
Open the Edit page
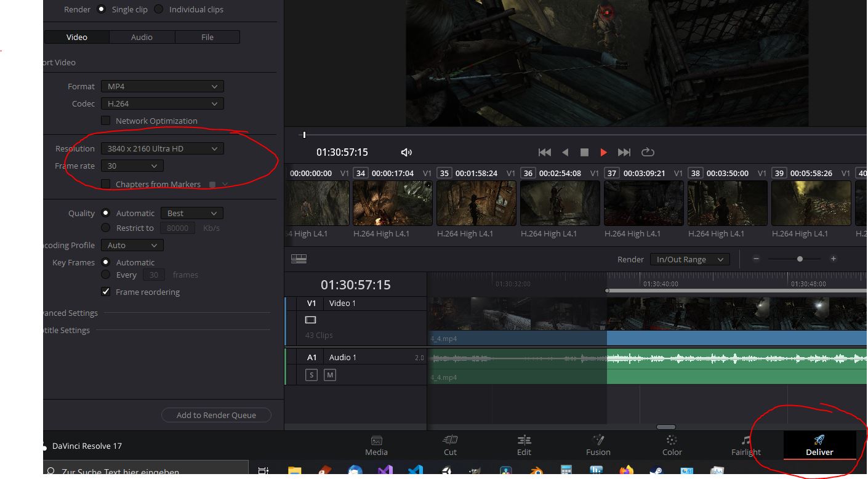(x=524, y=446)
